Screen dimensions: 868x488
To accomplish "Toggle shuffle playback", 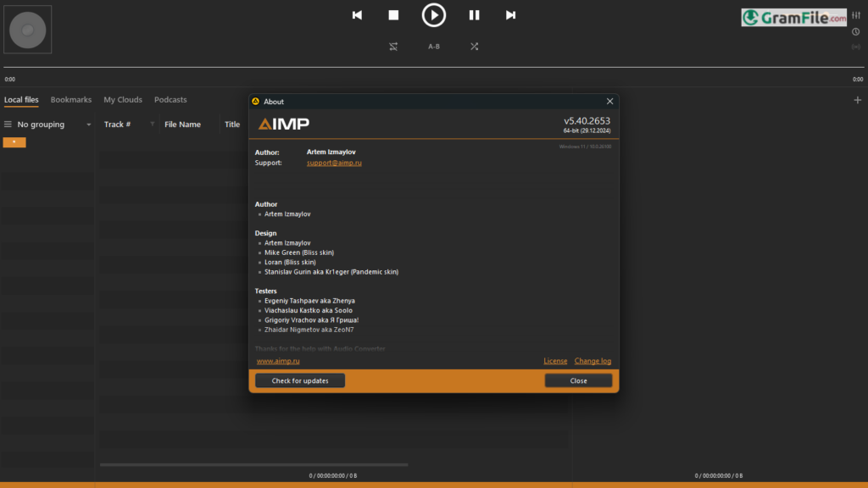I will [x=474, y=47].
